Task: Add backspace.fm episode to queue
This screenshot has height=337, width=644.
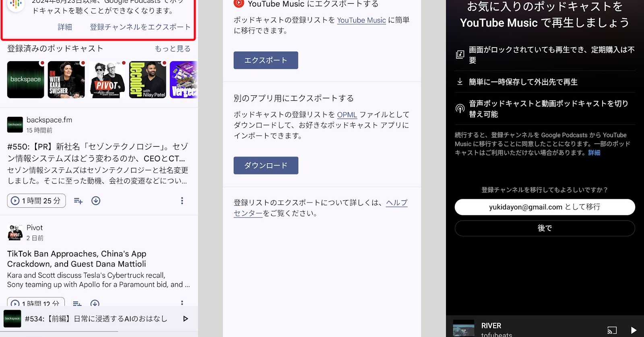Action: click(x=78, y=201)
